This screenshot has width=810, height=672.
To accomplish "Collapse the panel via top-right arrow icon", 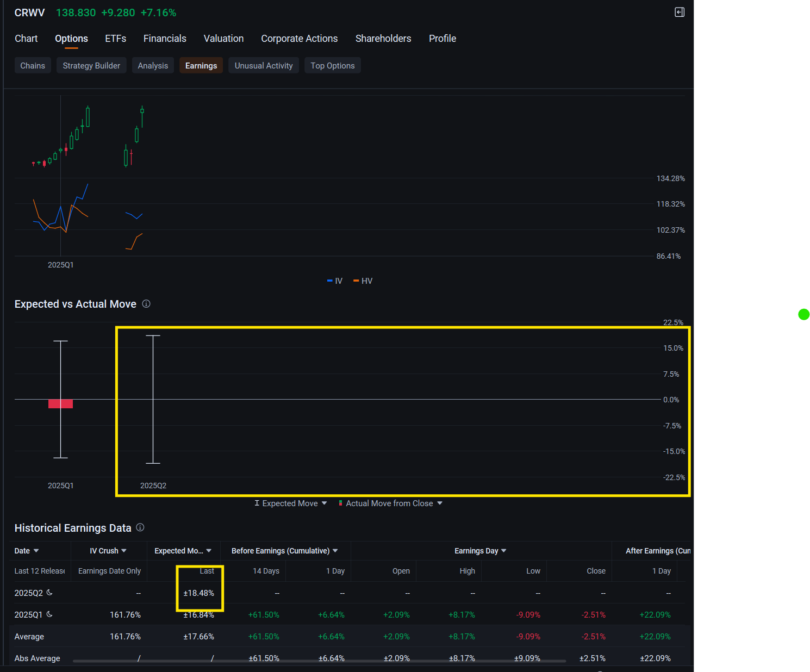I will (x=680, y=12).
